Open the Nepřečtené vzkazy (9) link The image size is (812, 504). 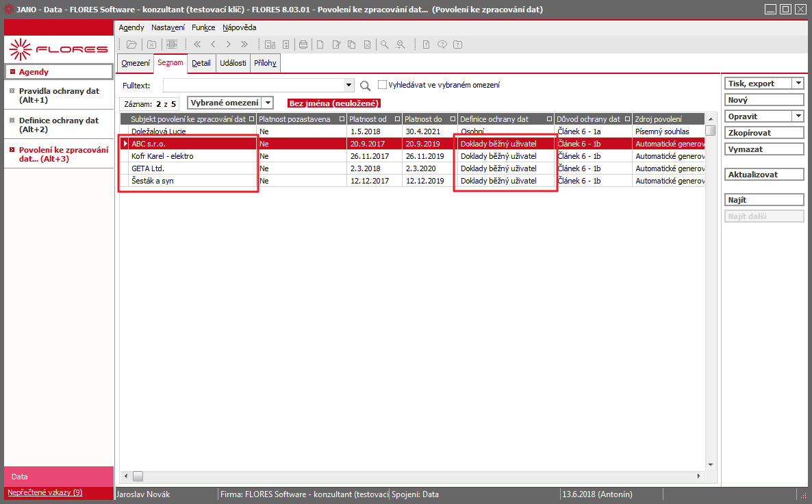pos(45,492)
